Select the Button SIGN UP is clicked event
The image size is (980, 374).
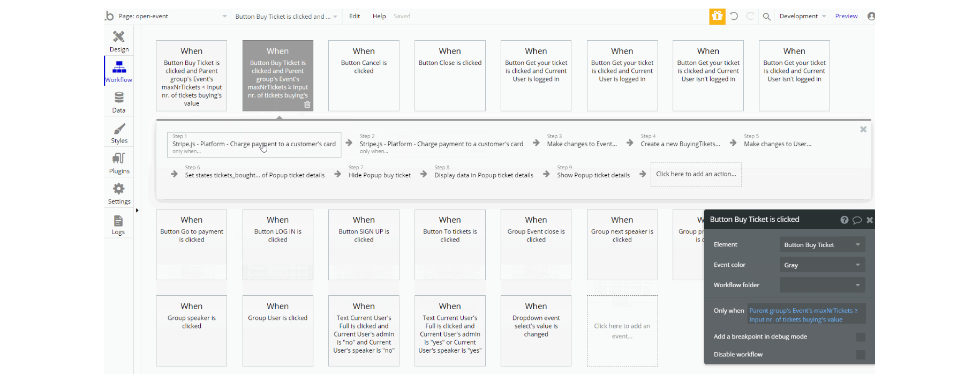pyautogui.click(x=364, y=244)
